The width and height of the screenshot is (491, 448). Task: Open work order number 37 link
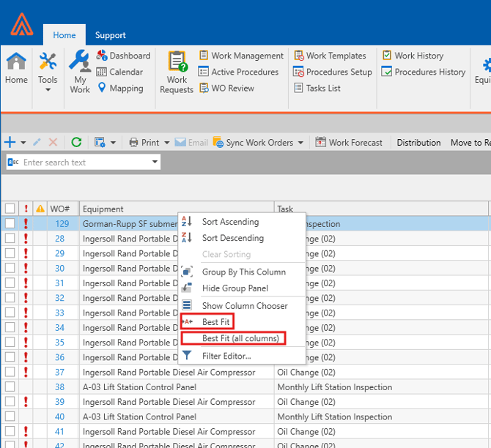59,372
